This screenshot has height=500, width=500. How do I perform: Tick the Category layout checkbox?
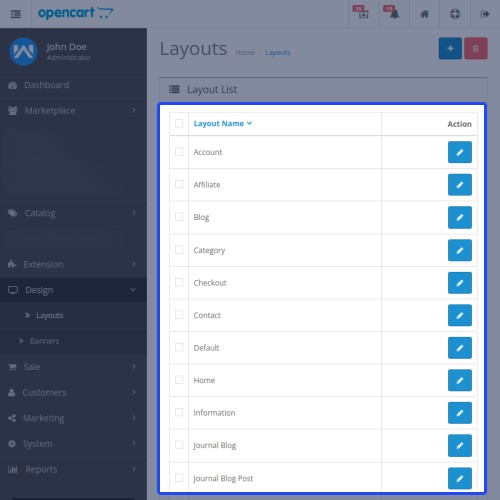pos(179,250)
